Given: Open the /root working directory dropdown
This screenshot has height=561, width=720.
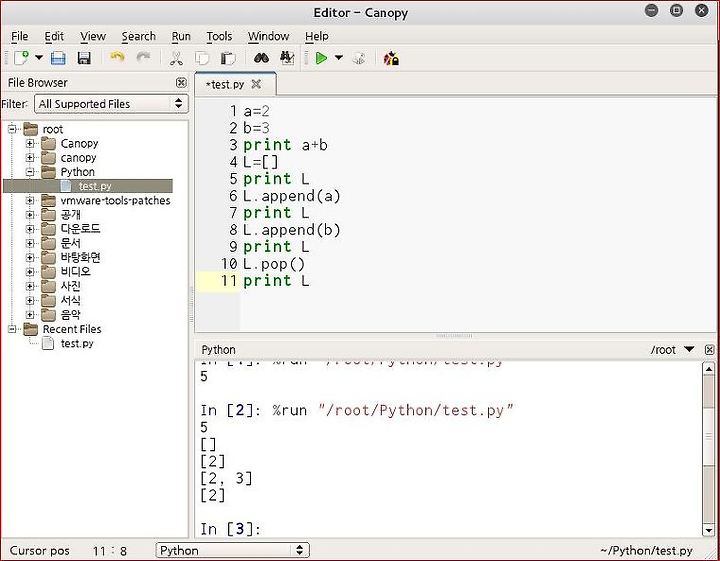Looking at the screenshot, I should pyautogui.click(x=689, y=349).
